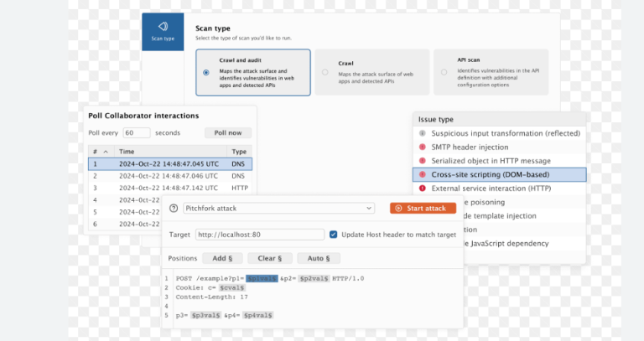The height and width of the screenshot is (341, 644).
Task: Click the Clear § button
Action: click(270, 259)
